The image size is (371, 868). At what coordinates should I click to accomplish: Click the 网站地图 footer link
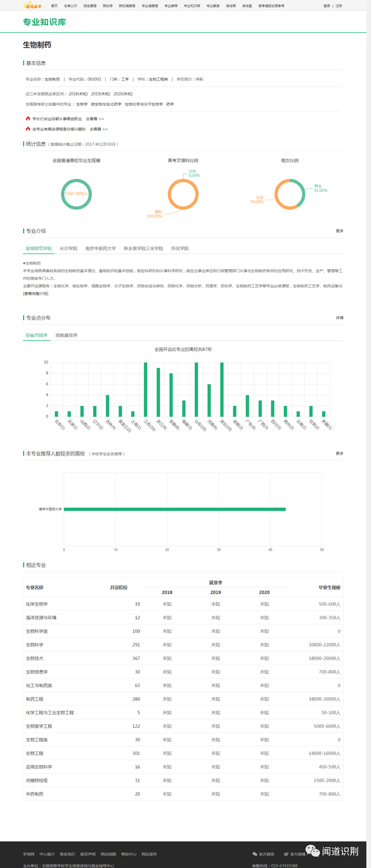point(108,854)
